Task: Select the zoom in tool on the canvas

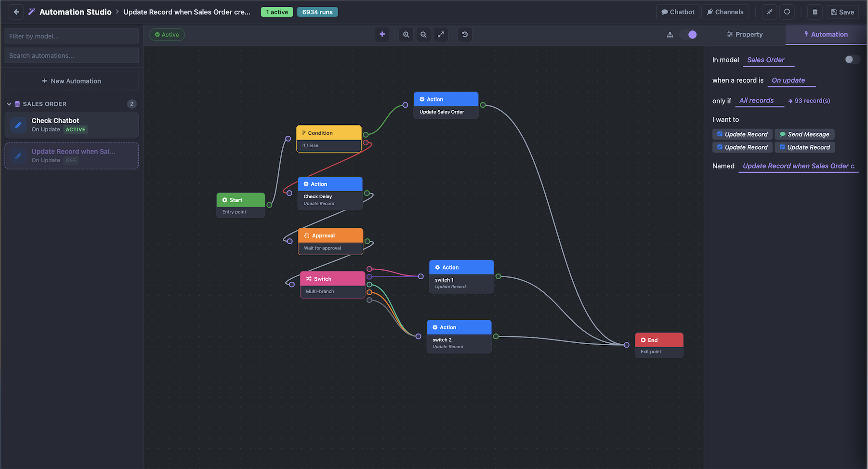Action: tap(406, 34)
